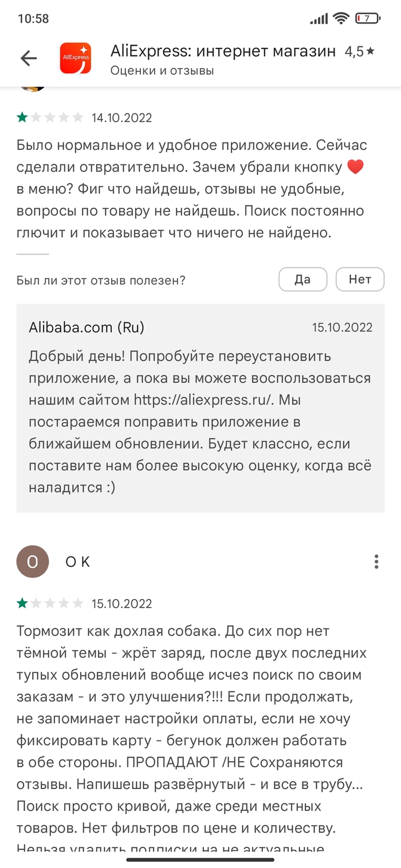Tap the bottom home gesture bar

pyautogui.click(x=200, y=859)
